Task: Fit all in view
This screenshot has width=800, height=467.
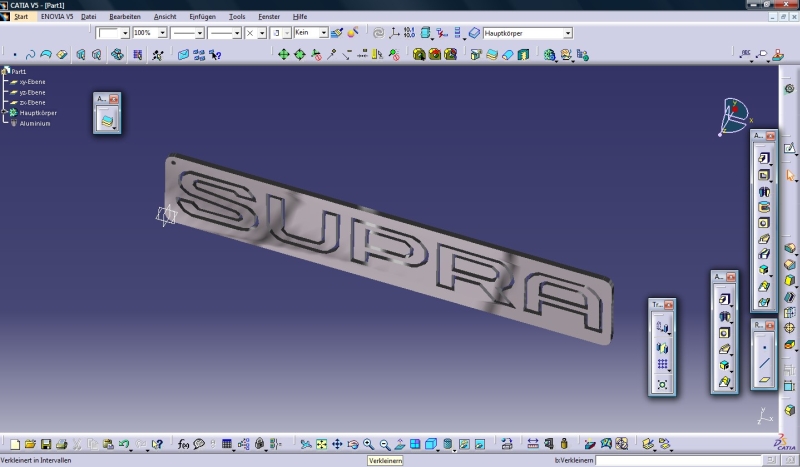Action: click(321, 444)
